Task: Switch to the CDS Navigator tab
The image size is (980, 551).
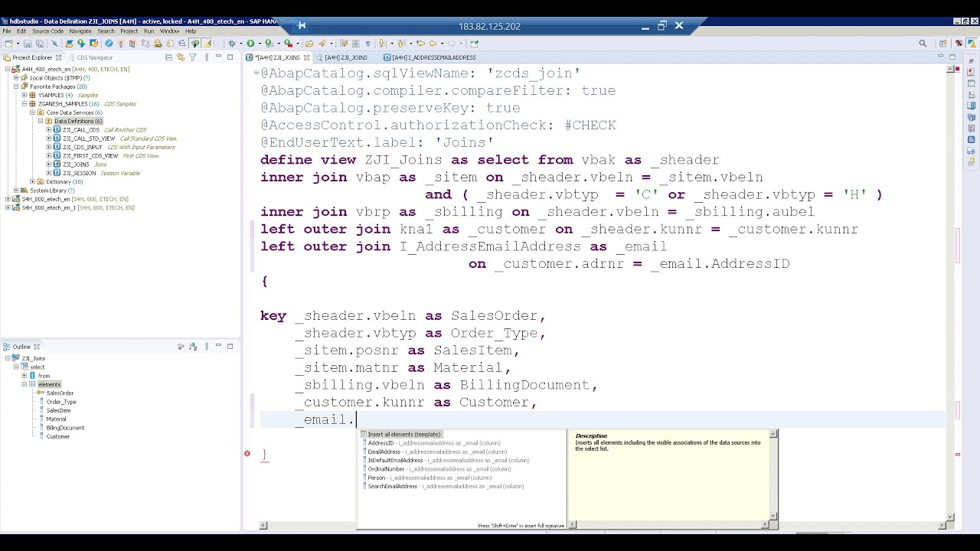Action: tap(90, 57)
